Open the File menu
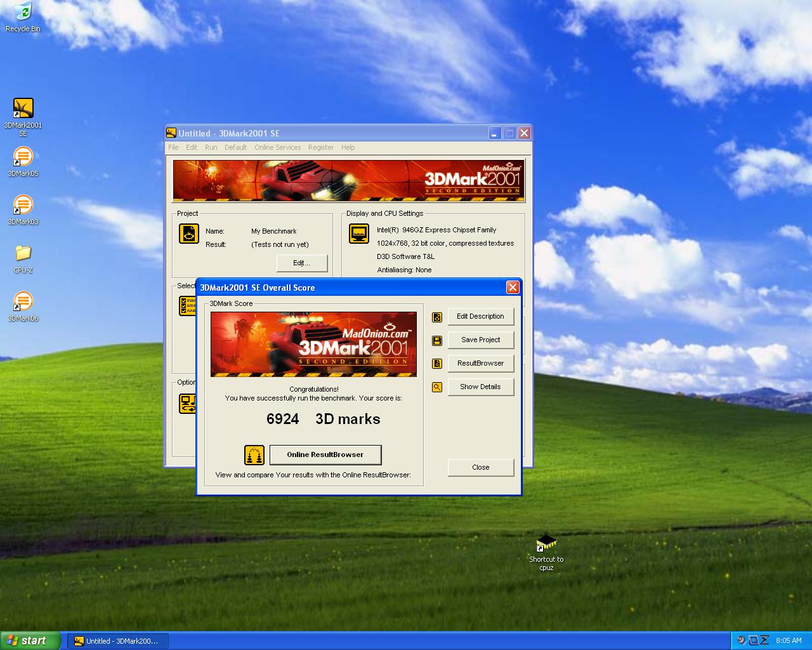812x650 pixels. 173,147
